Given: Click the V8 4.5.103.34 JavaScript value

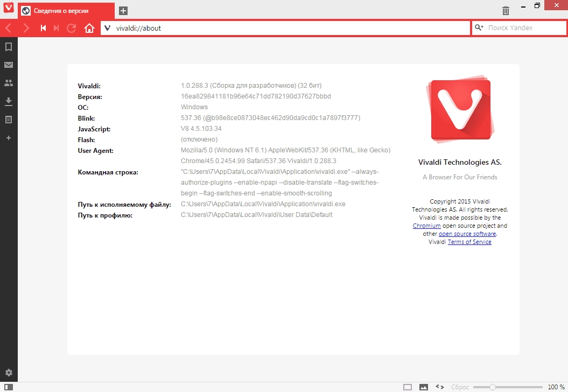Looking at the screenshot, I should pos(201,129).
